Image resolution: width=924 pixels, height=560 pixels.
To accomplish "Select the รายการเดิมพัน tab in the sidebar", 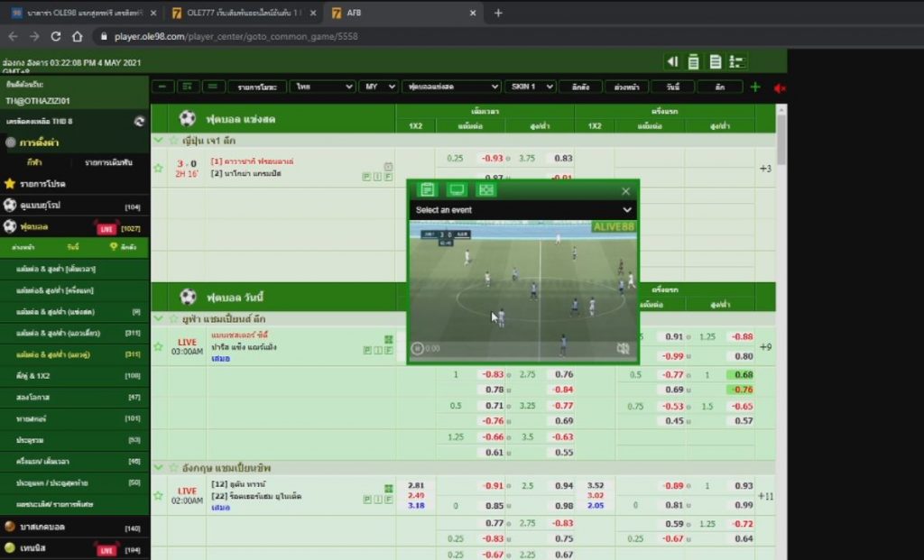I will [108, 162].
